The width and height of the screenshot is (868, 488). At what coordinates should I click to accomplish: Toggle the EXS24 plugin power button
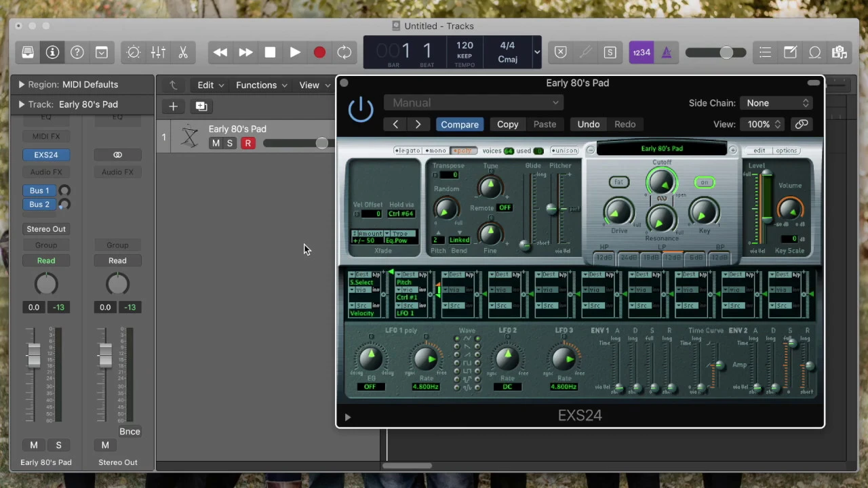click(x=361, y=109)
